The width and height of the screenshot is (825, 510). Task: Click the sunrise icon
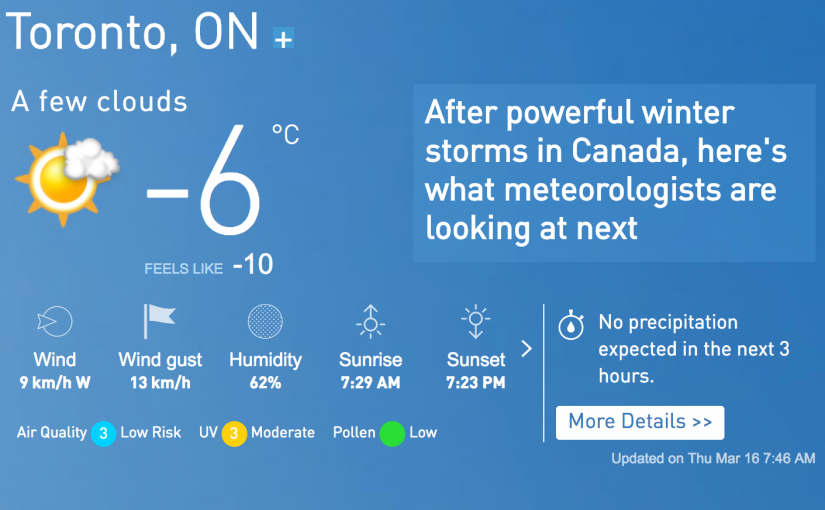pos(370,320)
